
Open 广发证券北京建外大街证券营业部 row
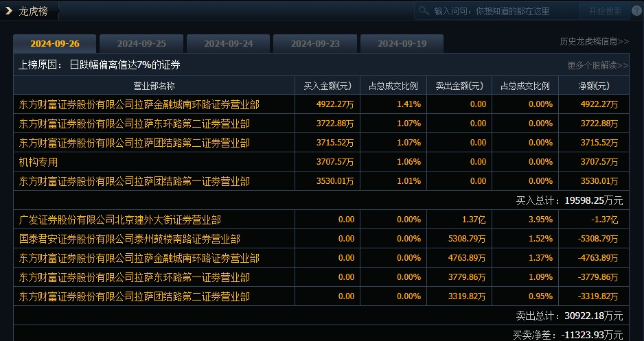click(x=119, y=220)
